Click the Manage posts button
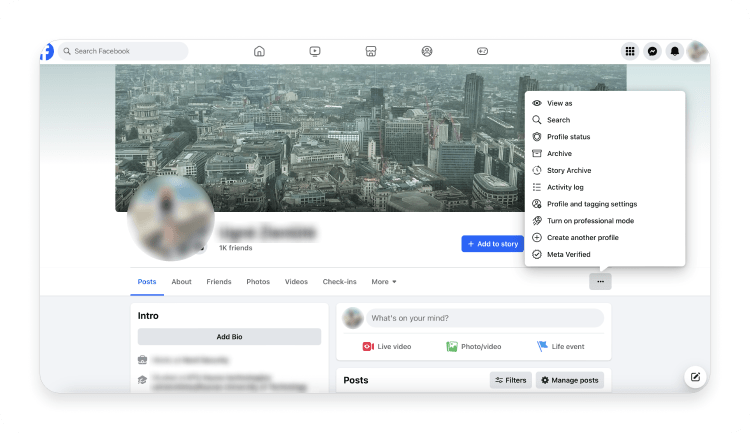The width and height of the screenshot is (750, 433). 570,380
